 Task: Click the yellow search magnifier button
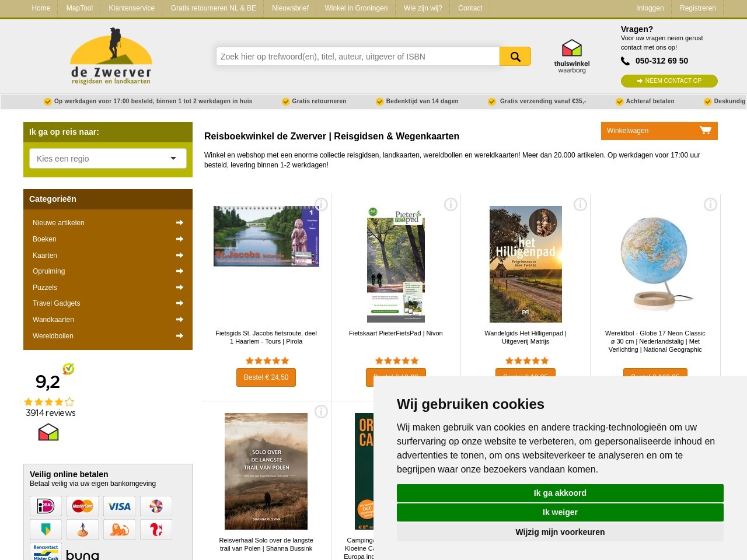click(x=515, y=57)
